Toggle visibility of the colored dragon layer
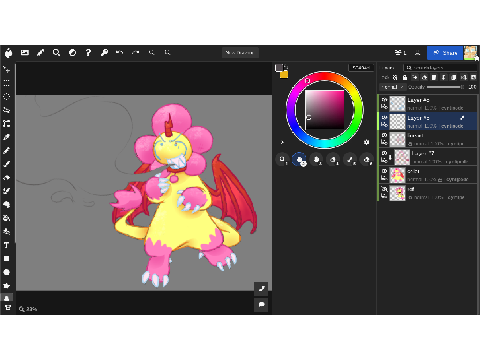The image size is (480, 360). coord(384,171)
